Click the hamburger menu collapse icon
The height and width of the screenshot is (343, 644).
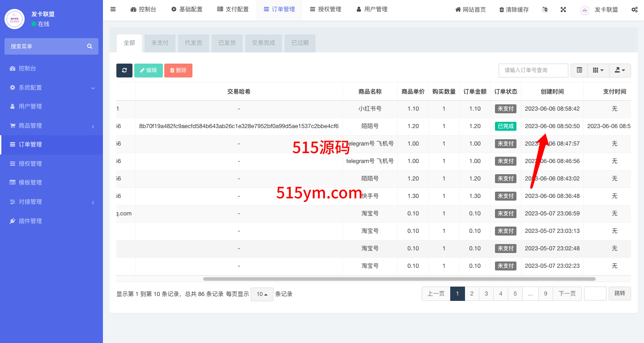coord(113,9)
